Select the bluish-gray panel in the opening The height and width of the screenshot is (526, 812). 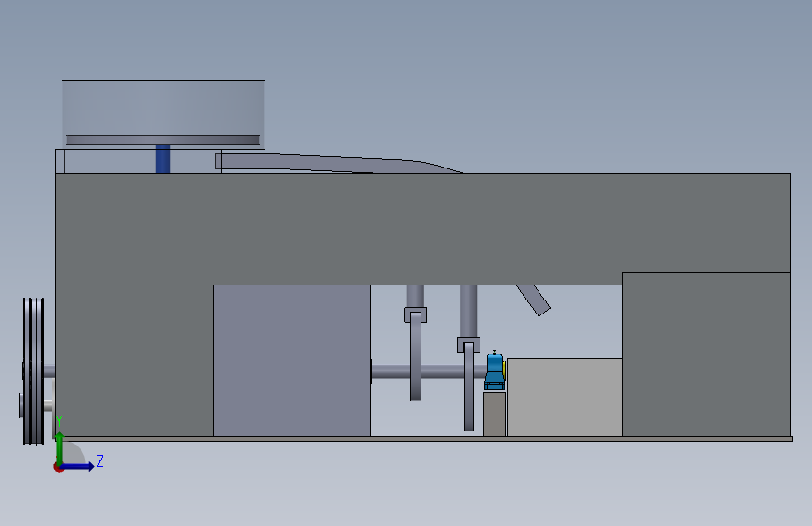click(291, 360)
